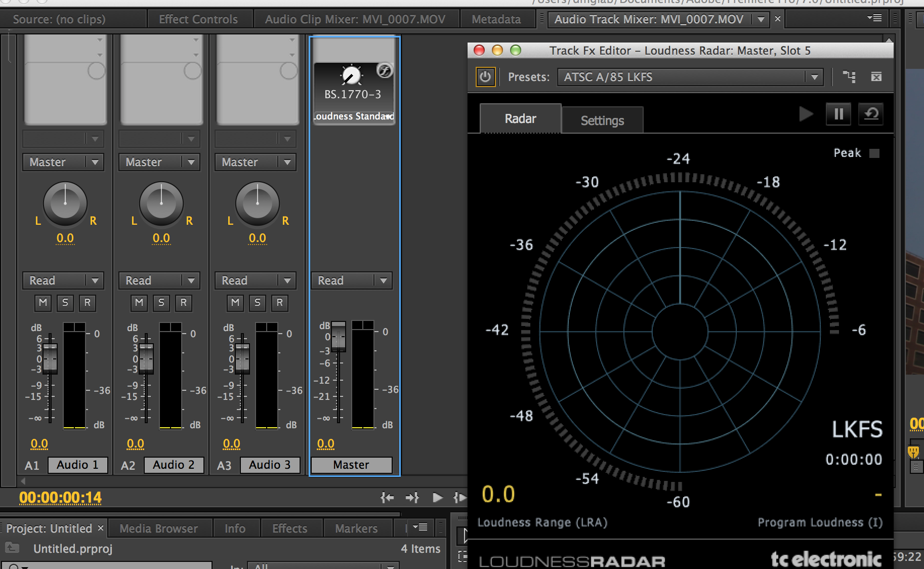Toggle the Loudness Radar power button
This screenshot has width=924, height=569.
pyautogui.click(x=485, y=77)
